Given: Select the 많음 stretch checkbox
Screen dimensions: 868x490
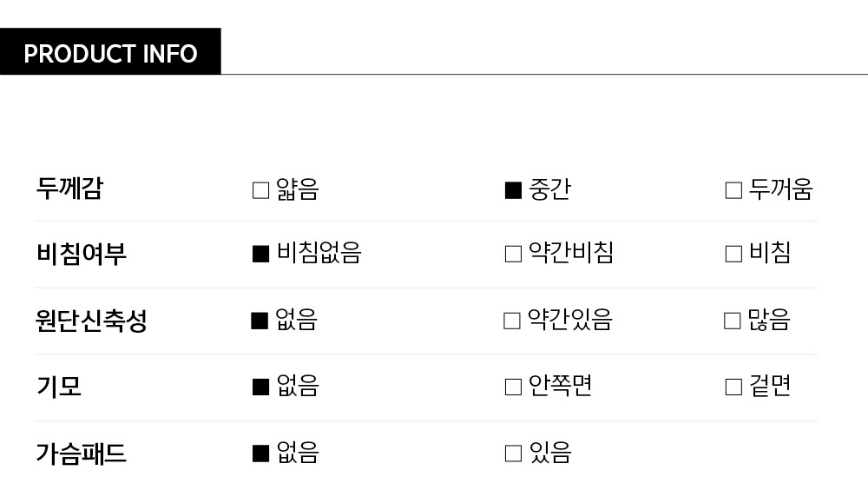Looking at the screenshot, I should [733, 321].
